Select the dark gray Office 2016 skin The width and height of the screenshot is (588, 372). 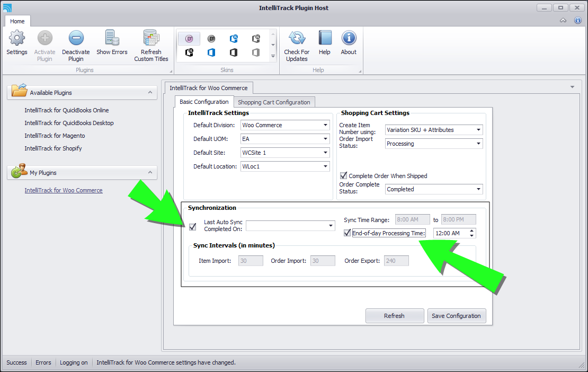point(256,38)
